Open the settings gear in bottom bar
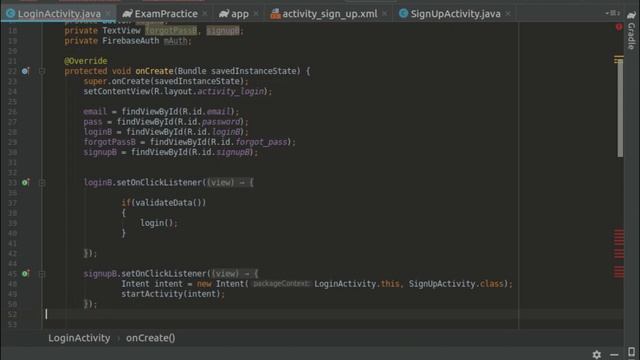The width and height of the screenshot is (640, 360). (x=596, y=354)
